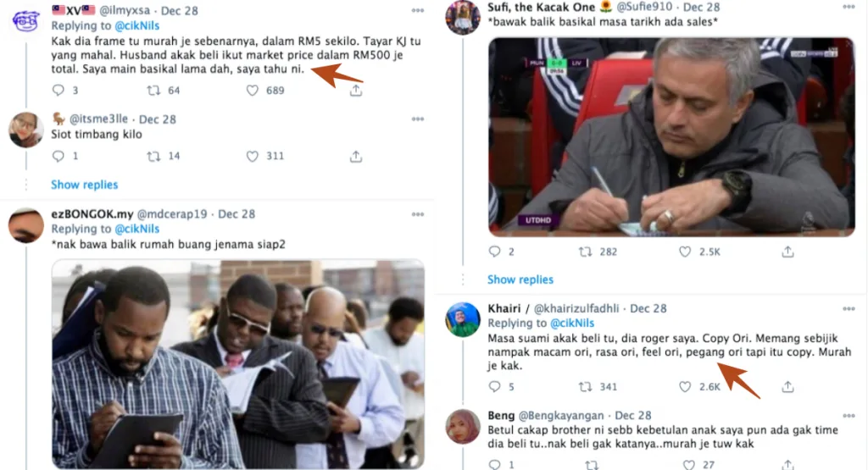Screen dimensions: 868x470
Task: Reply to @ilmyxsa's tweet
Action: tap(58, 90)
